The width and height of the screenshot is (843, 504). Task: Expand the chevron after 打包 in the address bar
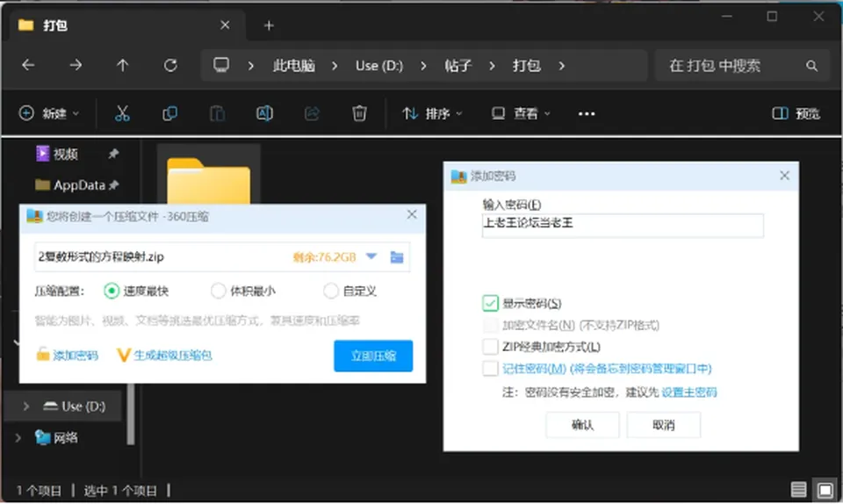(561, 66)
